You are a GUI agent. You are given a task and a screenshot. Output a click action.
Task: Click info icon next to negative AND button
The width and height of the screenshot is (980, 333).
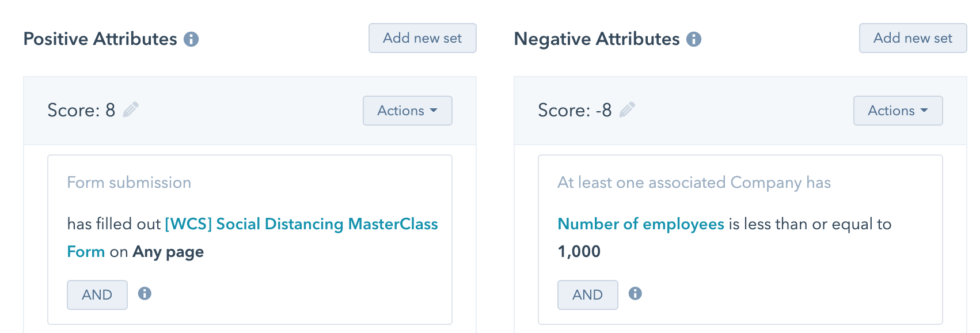tap(635, 294)
